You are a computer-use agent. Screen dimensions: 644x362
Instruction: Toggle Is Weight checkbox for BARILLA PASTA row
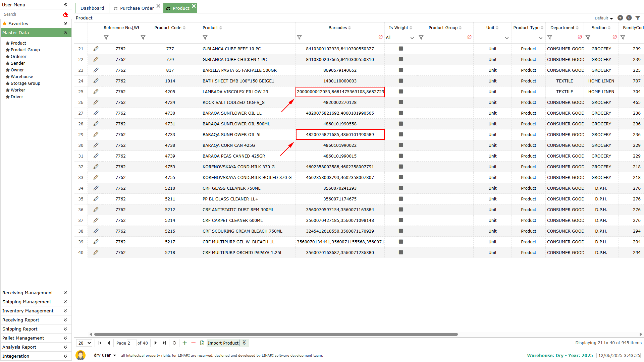[x=401, y=70]
